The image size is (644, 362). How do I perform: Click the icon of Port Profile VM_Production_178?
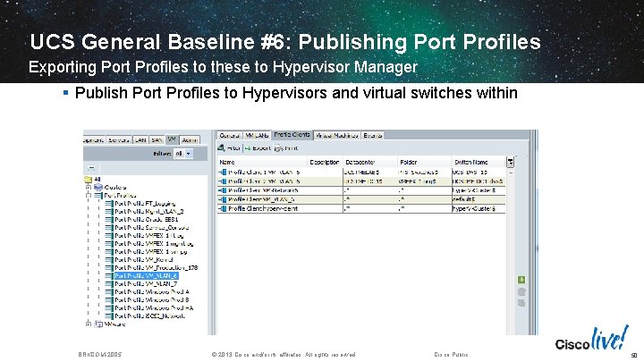(109, 267)
